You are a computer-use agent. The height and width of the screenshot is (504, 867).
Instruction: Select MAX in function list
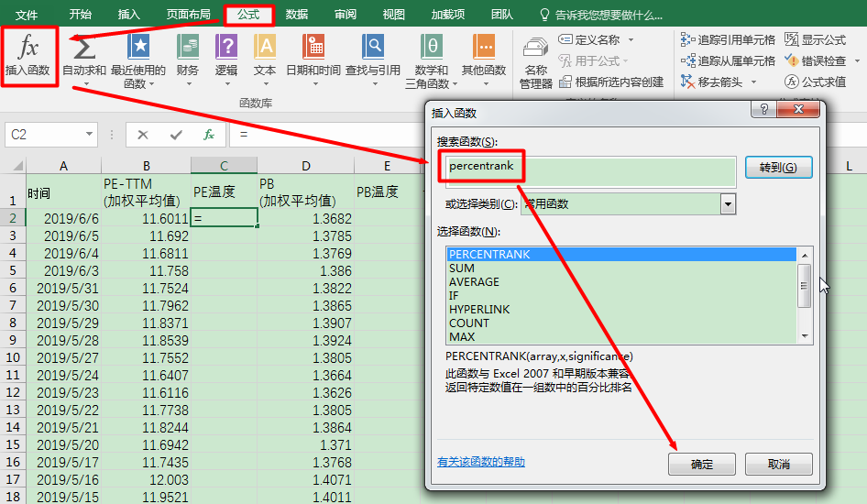(621, 336)
